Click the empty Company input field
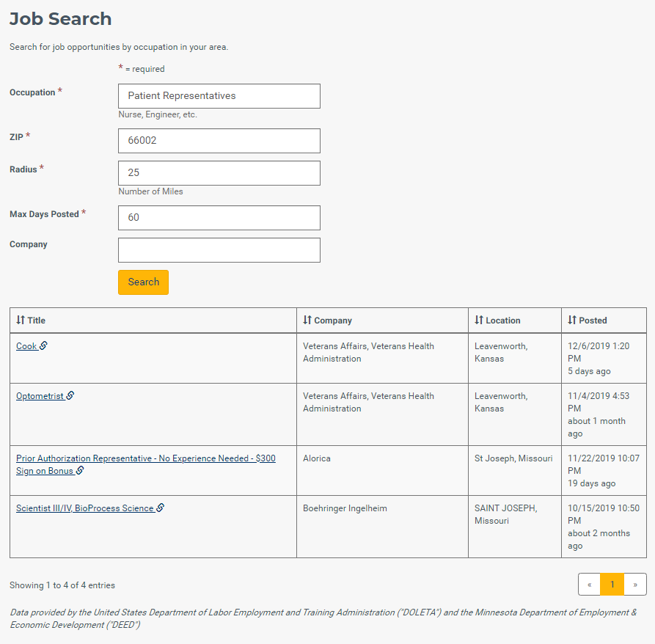The height and width of the screenshot is (644, 655). (219, 250)
